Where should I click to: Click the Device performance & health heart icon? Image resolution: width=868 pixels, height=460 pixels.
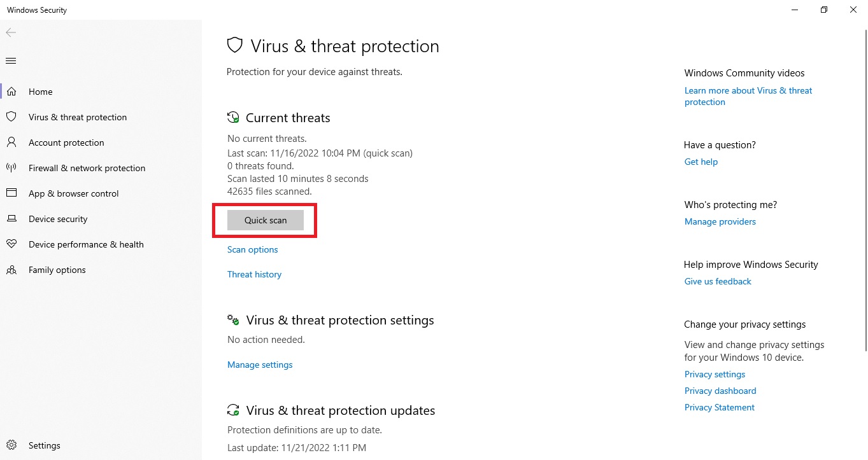pos(11,244)
